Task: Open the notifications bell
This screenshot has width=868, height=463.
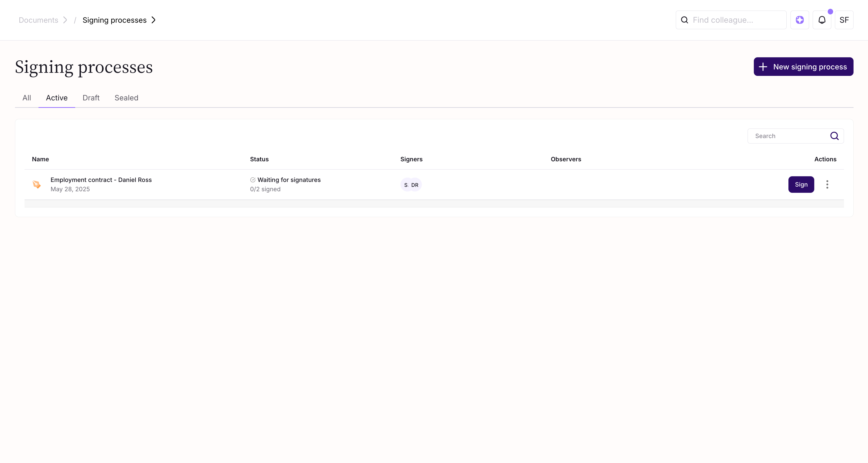Action: point(822,20)
